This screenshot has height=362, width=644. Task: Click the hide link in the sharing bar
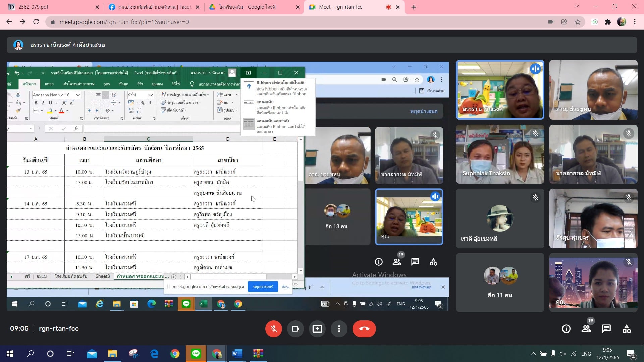tap(285, 287)
